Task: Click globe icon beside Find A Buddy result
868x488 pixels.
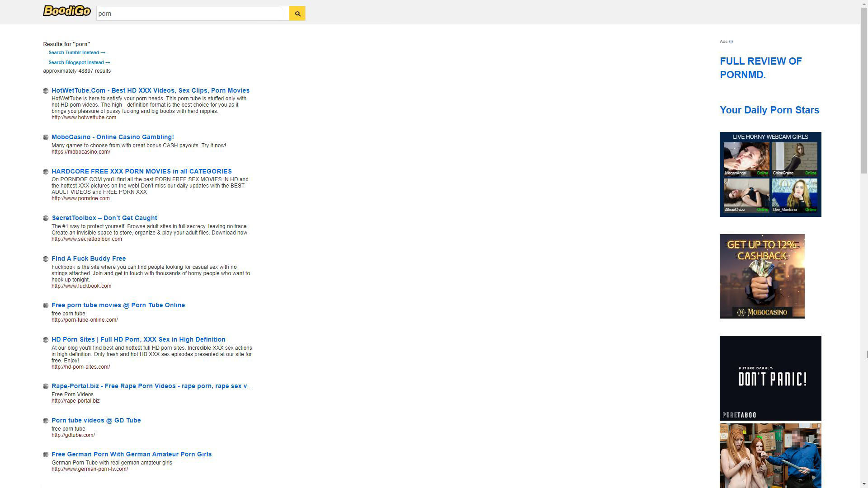Action: (46, 259)
